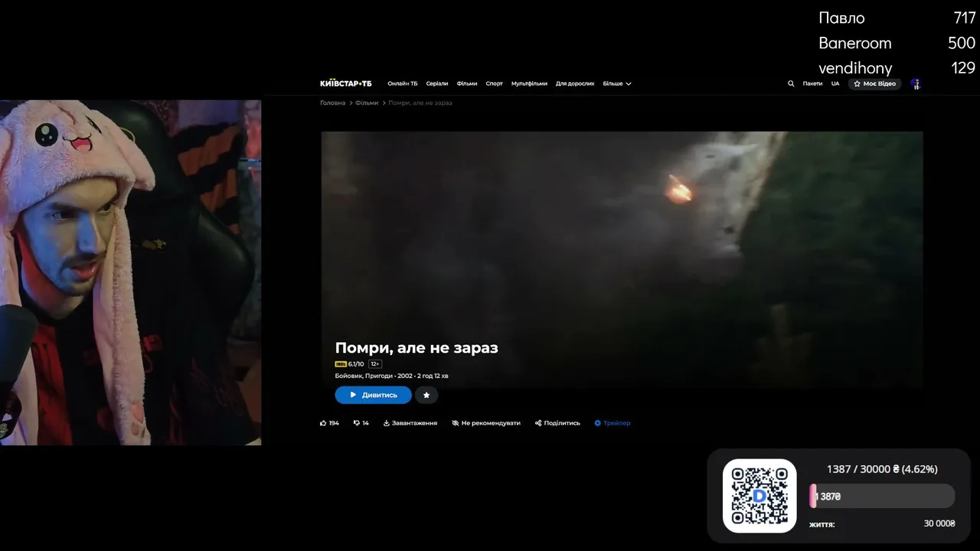Open the search magnifier icon
The width and height of the screenshot is (980, 551).
pos(791,83)
